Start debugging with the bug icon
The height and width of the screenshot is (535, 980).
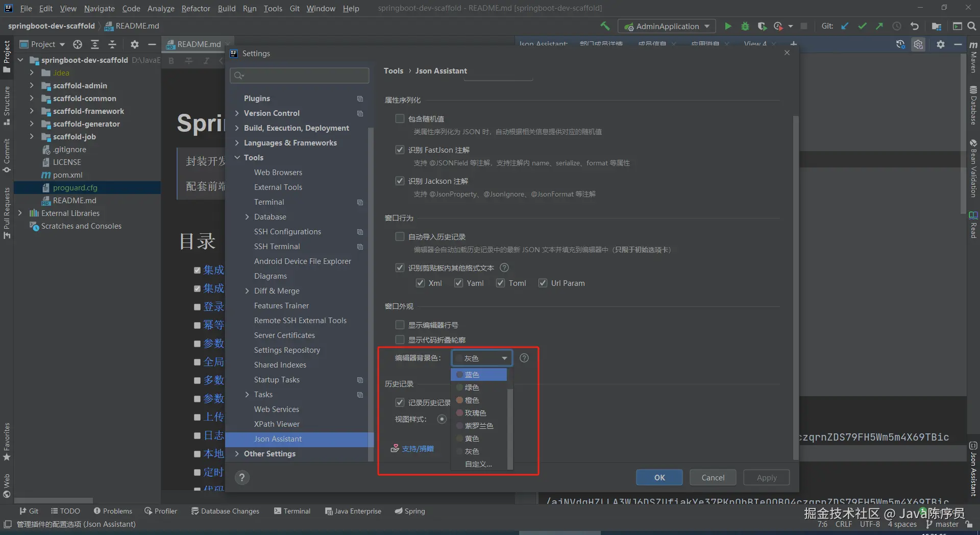(745, 26)
